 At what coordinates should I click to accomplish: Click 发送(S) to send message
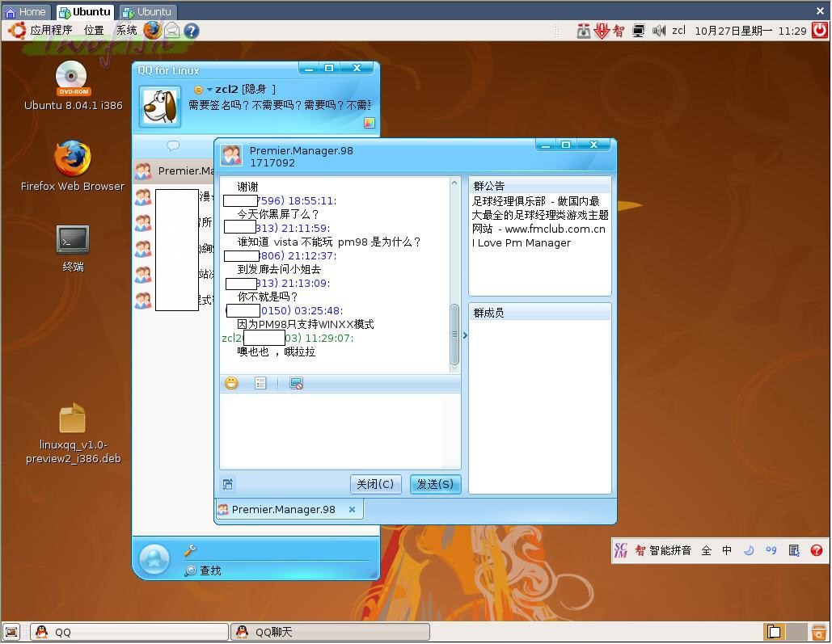(435, 484)
